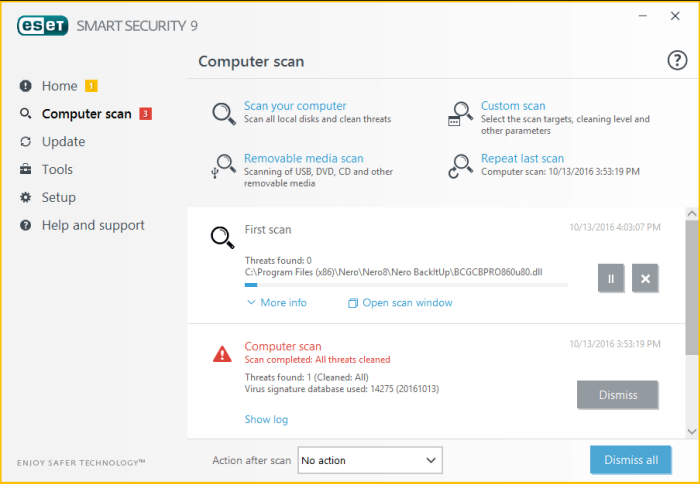This screenshot has width=700, height=484.
Task: Click the yellow Home notification badge
Action: (91, 86)
